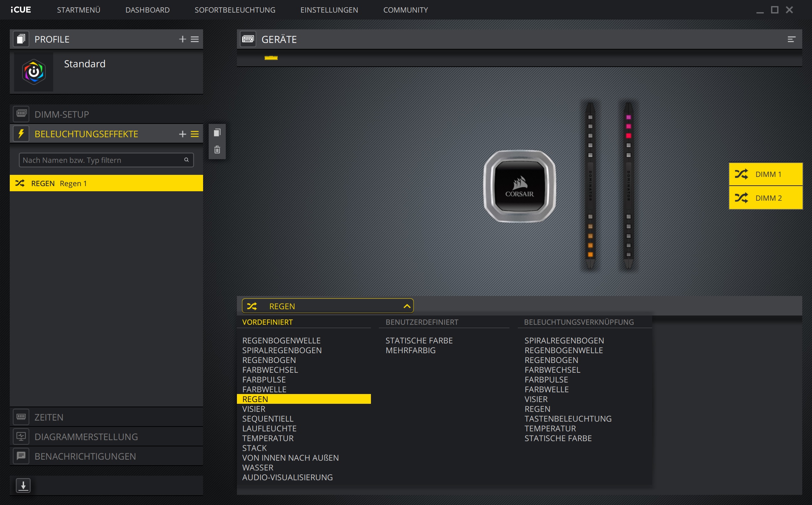The height and width of the screenshot is (505, 812).
Task: Click the Zeiten panel icon
Action: pyautogui.click(x=21, y=417)
